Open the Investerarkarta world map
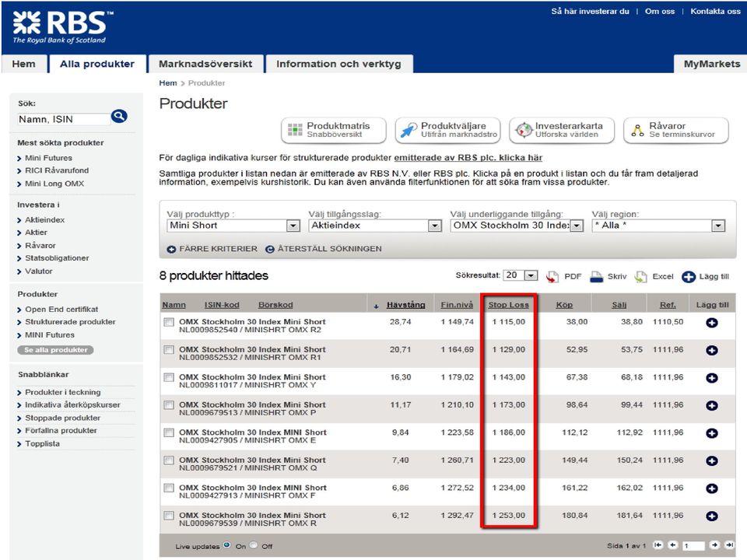The image size is (747, 560). click(x=562, y=130)
